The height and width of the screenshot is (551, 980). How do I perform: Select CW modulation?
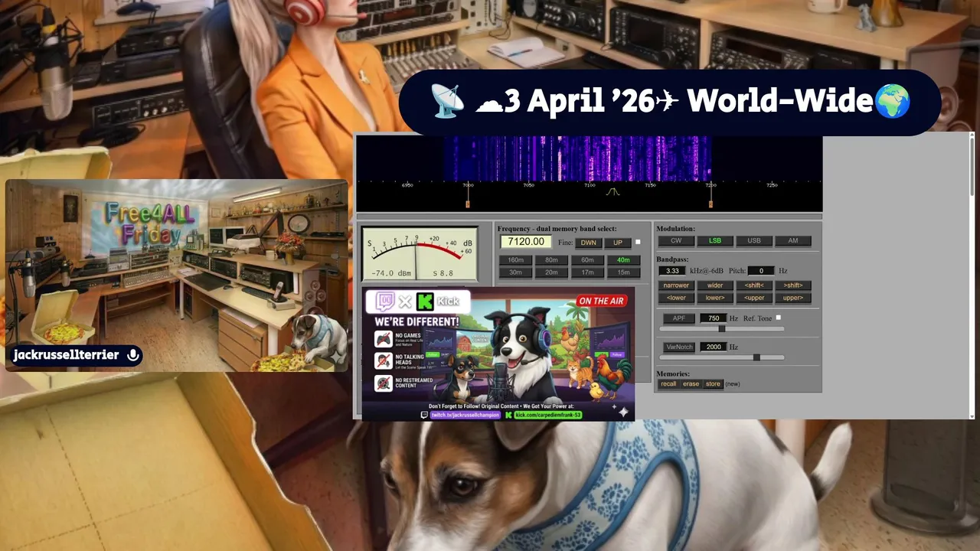pos(676,240)
